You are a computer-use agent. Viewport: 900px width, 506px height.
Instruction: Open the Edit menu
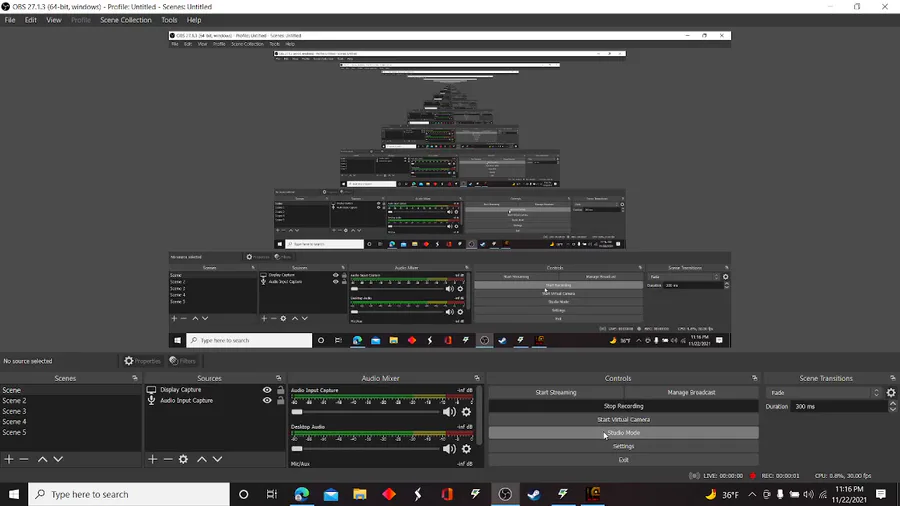pyautogui.click(x=30, y=20)
